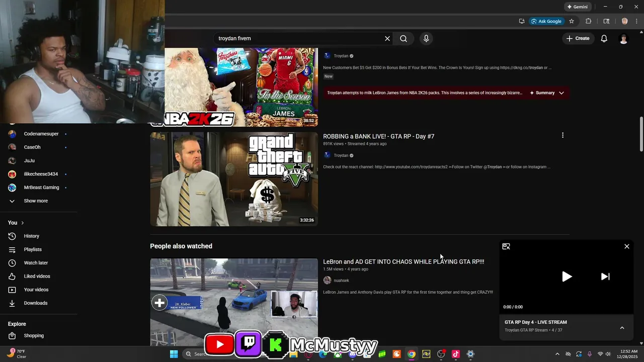Click the LeBron and AD GTA RP thumbnail
This screenshot has width=644, height=362.
234,302
